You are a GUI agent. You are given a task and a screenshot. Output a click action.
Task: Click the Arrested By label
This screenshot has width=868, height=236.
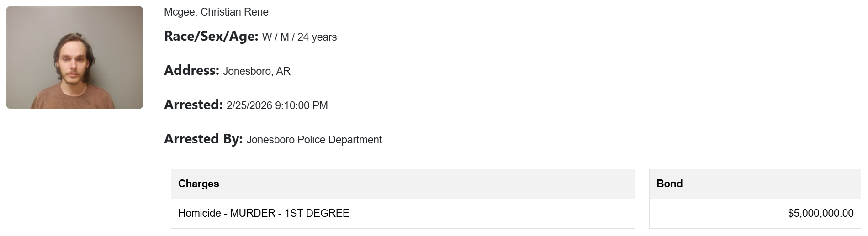(x=203, y=139)
